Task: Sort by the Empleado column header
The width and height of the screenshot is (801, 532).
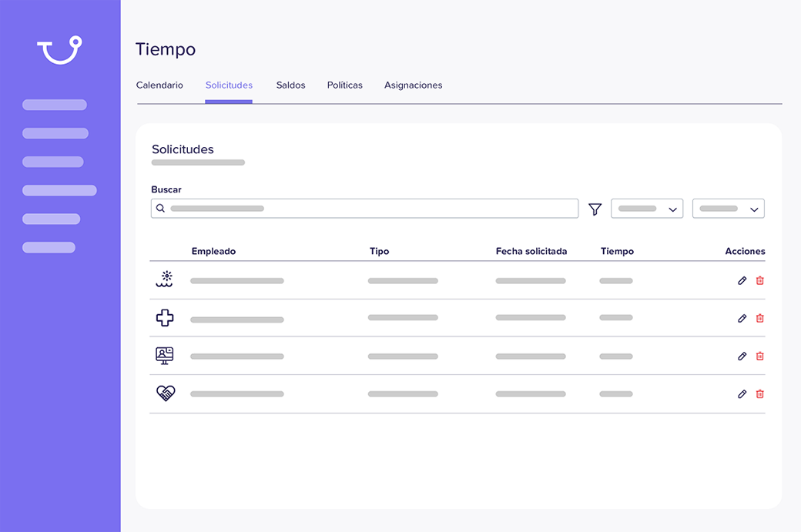Action: click(x=213, y=251)
